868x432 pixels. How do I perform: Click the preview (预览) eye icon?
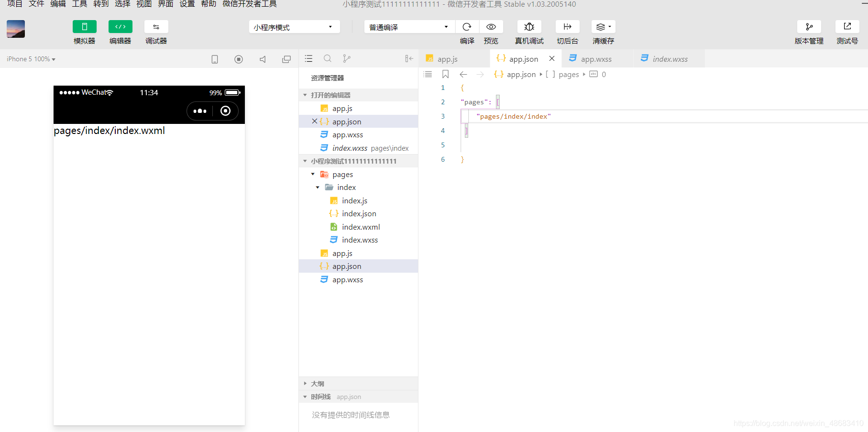coord(491,27)
